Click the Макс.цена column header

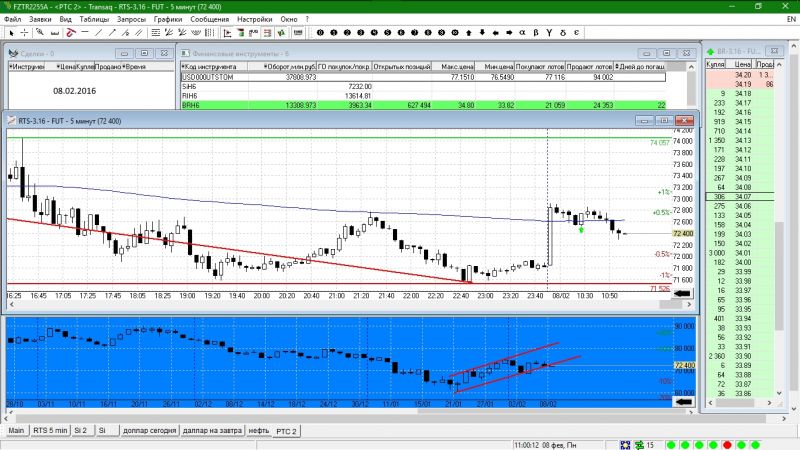(x=454, y=67)
